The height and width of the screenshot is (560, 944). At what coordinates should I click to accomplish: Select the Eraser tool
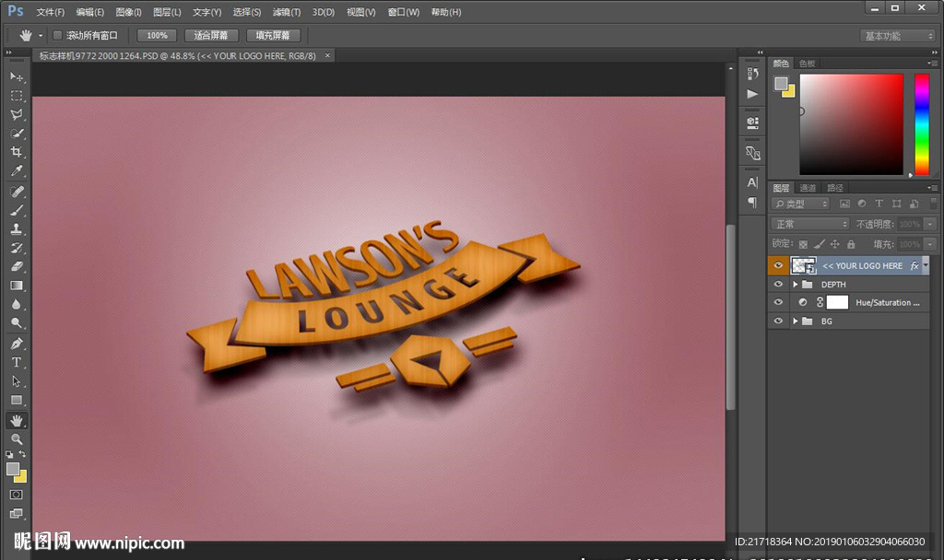tap(17, 266)
